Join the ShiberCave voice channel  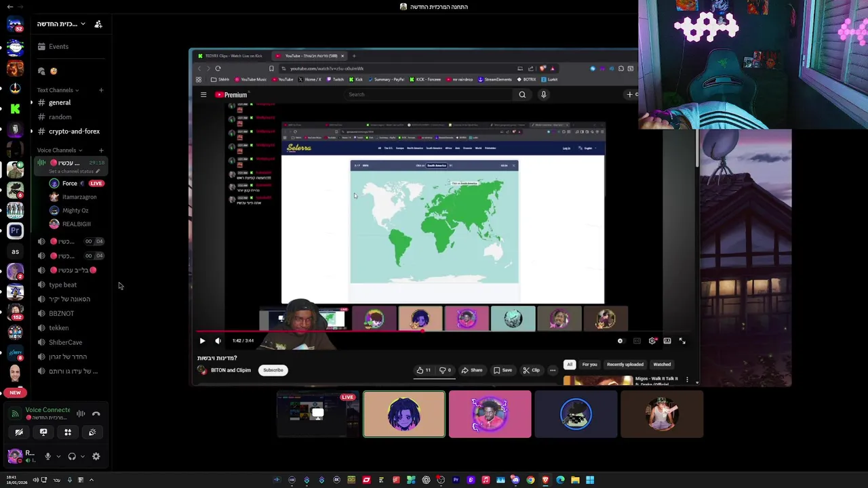pos(65,342)
